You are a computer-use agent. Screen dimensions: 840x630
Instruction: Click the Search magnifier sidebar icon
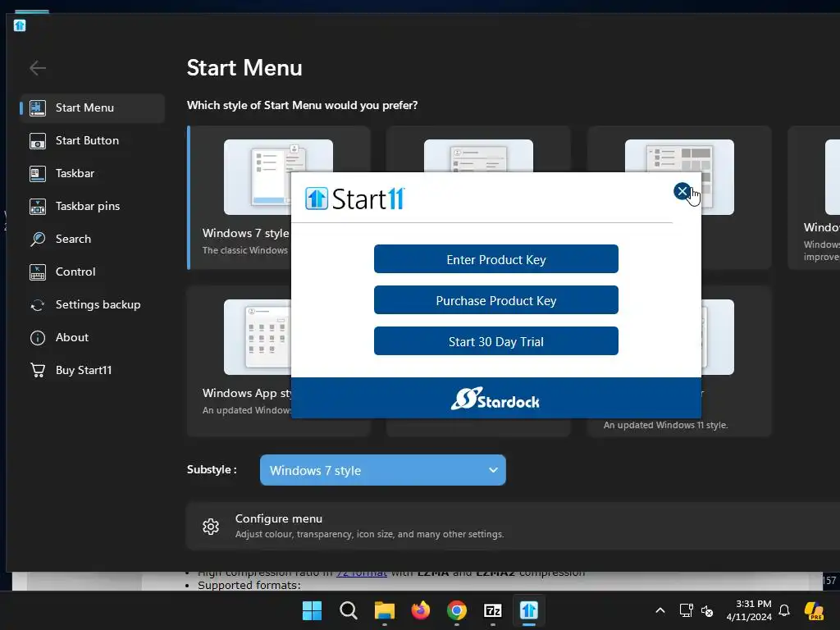[x=38, y=239]
